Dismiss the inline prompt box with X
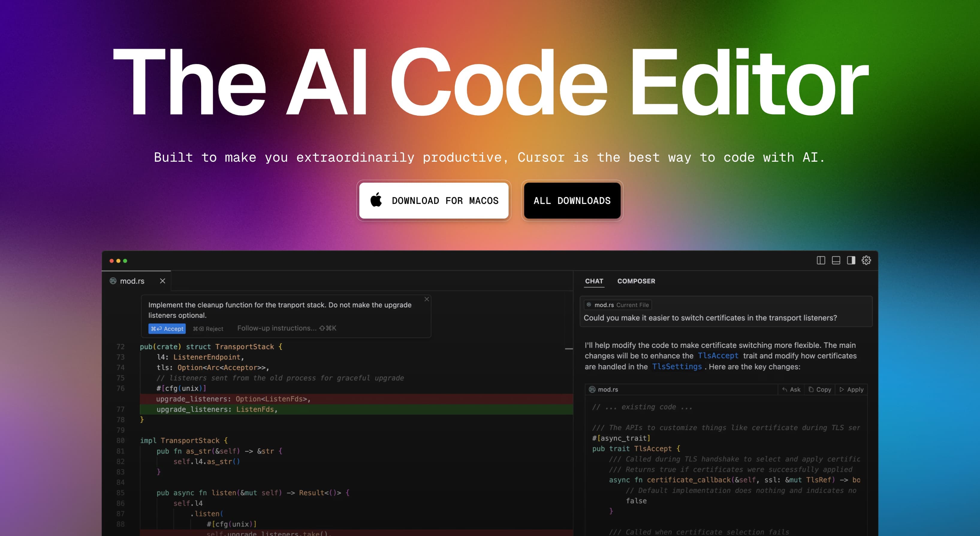The width and height of the screenshot is (980, 536). point(426,299)
